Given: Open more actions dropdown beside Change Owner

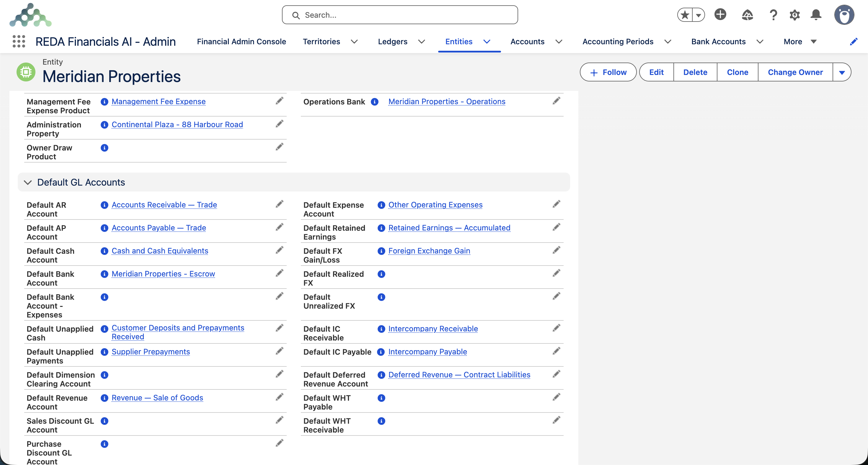Looking at the screenshot, I should [x=842, y=72].
